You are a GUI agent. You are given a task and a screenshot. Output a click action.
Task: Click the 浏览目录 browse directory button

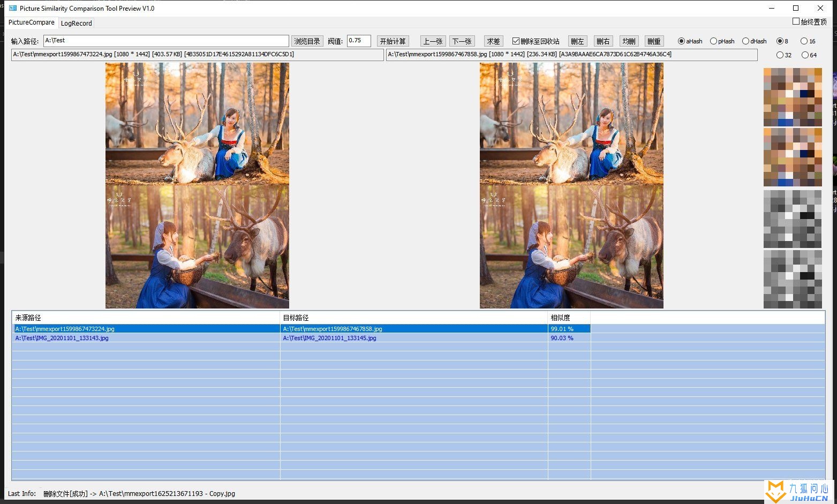[x=307, y=41]
